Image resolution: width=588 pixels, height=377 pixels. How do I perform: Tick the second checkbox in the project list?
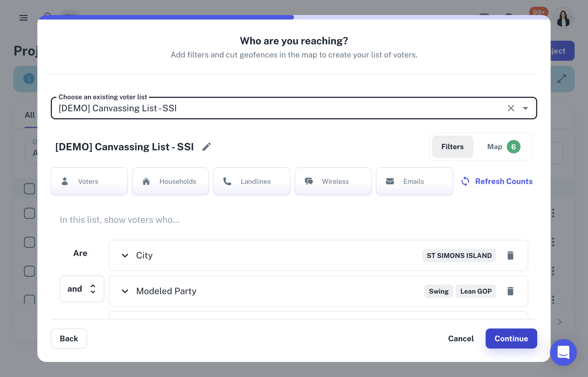pyautogui.click(x=30, y=213)
